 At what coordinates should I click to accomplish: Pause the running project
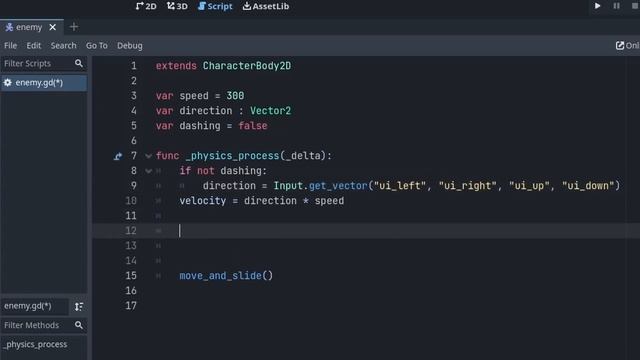coord(616,6)
